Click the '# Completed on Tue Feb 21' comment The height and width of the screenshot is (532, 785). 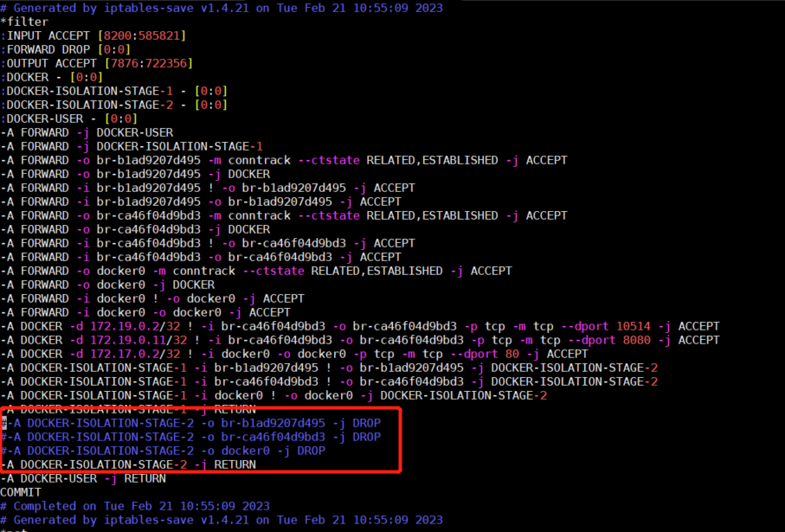(135, 506)
